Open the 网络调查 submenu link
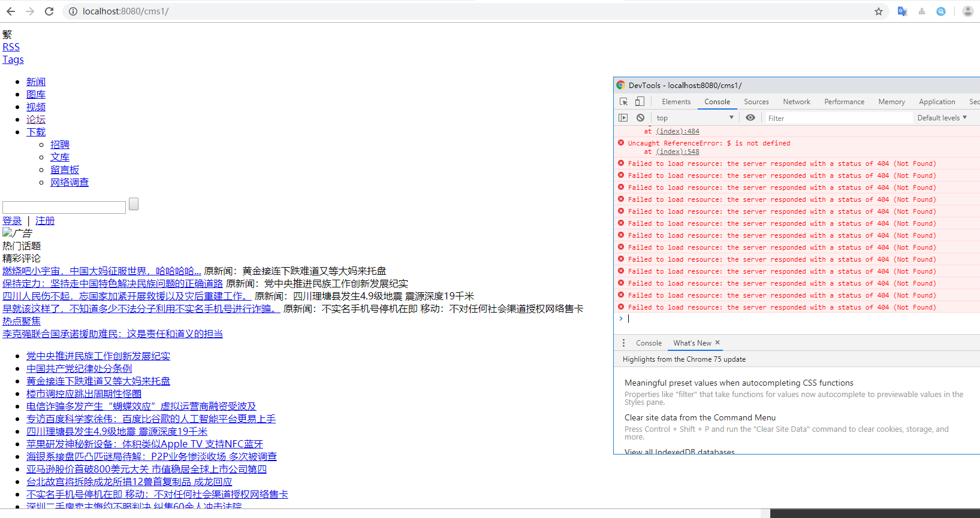 pos(70,182)
